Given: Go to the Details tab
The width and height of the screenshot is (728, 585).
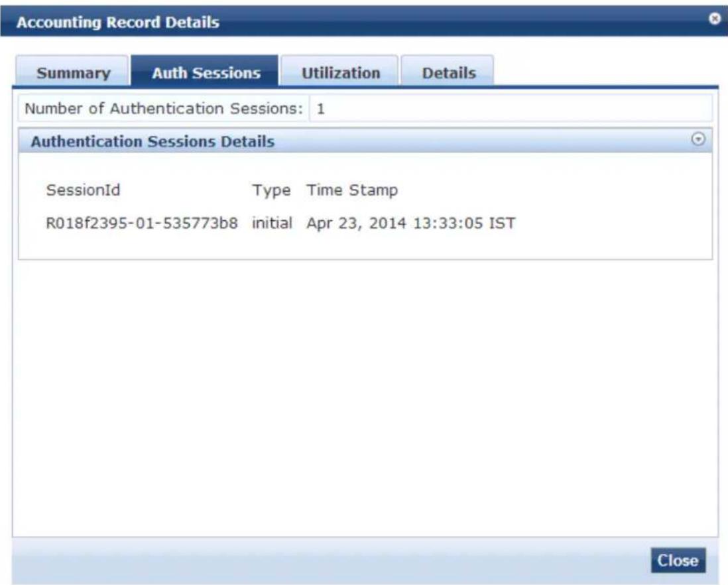Looking at the screenshot, I should click(448, 72).
